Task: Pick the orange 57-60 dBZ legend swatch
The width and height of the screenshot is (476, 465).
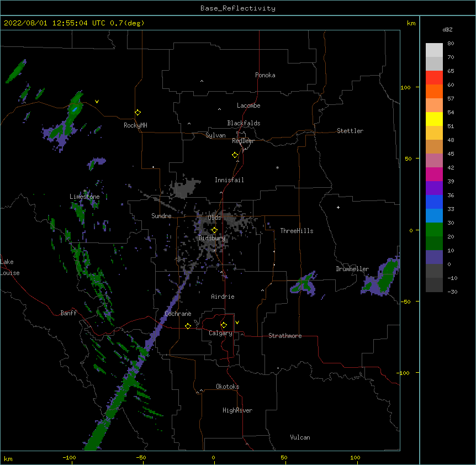Action: 434,91
